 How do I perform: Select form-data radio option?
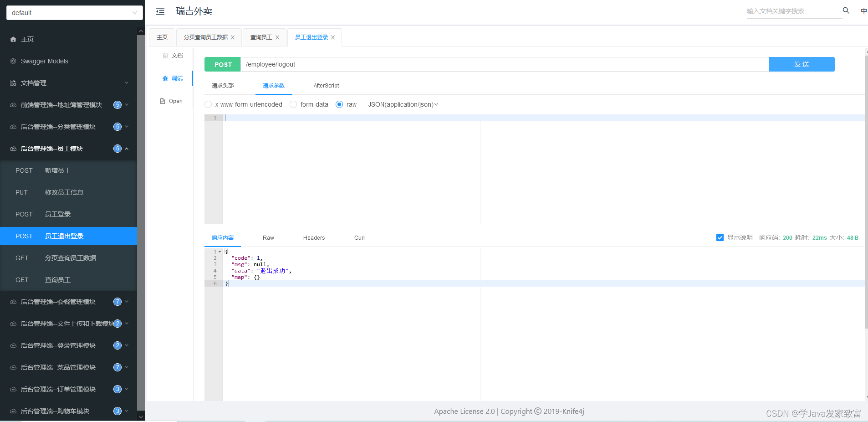293,104
